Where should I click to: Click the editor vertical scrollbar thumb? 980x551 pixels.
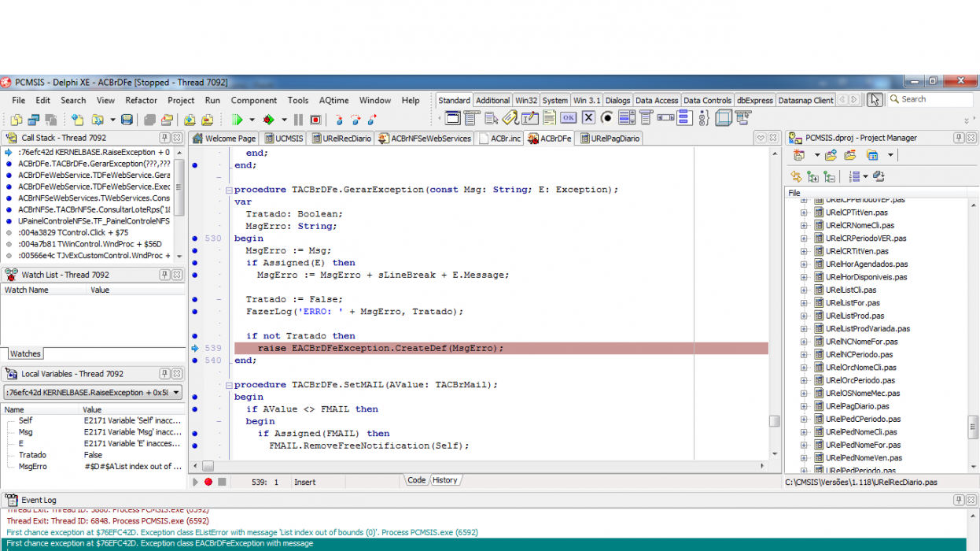pos(775,421)
